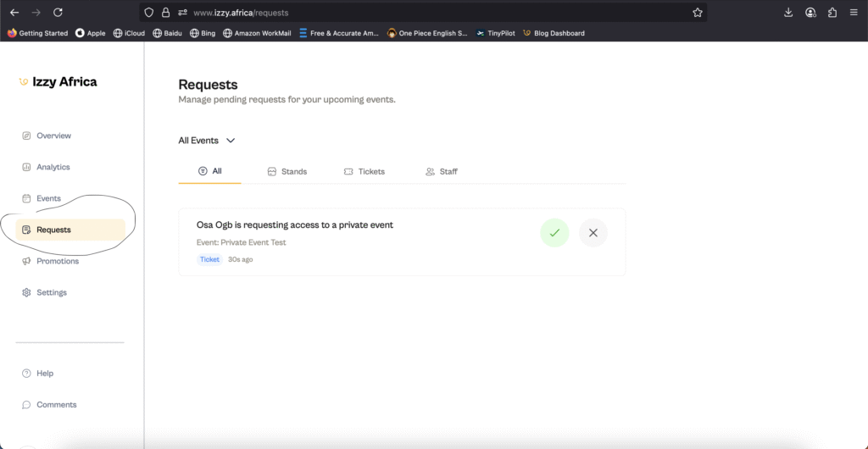Viewport: 868px width, 449px height.
Task: Bookmark page with star icon
Action: click(x=697, y=13)
